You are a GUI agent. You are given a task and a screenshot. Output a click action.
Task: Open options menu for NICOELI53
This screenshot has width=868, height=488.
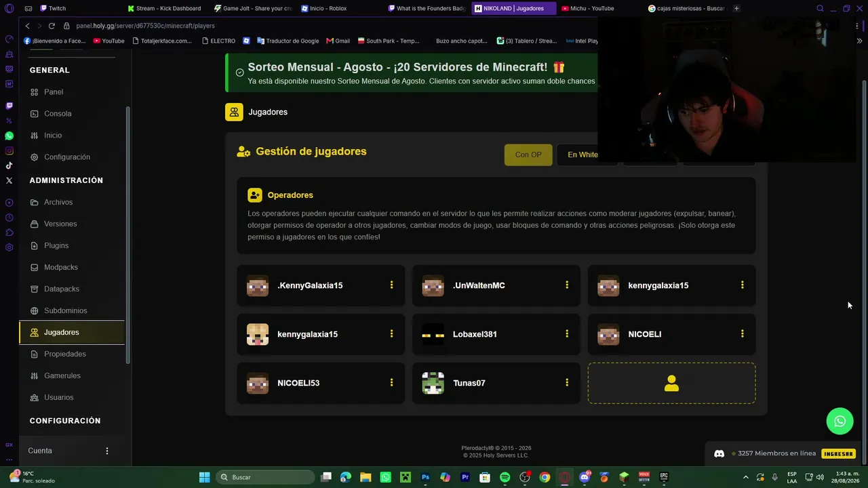391,383
